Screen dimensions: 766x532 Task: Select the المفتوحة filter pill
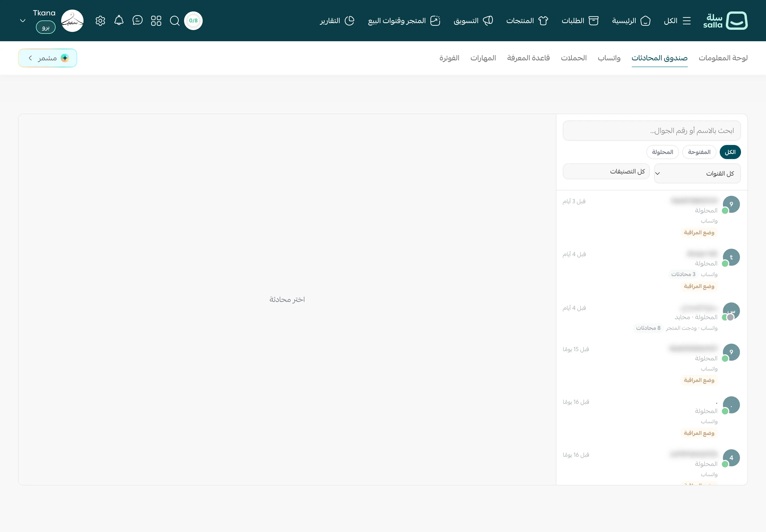click(699, 152)
